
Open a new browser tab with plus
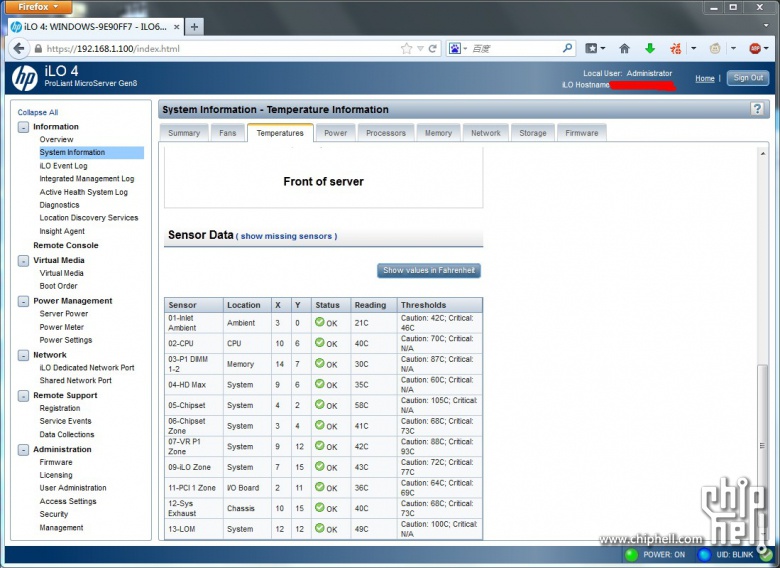click(195, 26)
